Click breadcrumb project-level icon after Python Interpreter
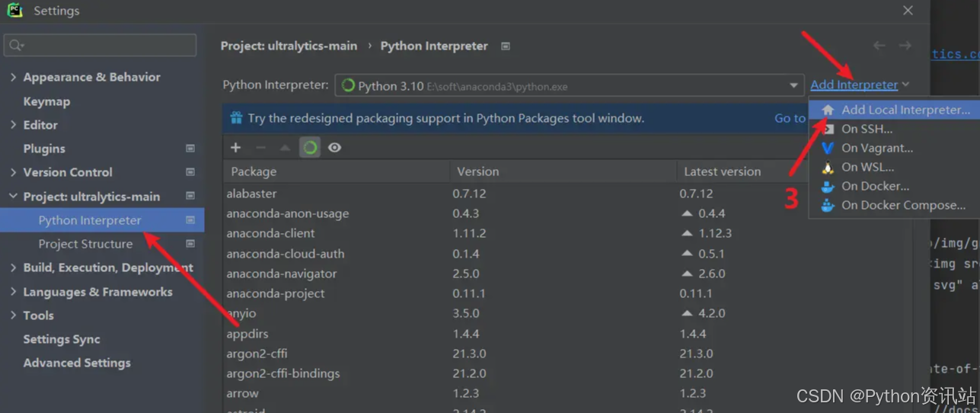980x413 pixels. pos(506,46)
